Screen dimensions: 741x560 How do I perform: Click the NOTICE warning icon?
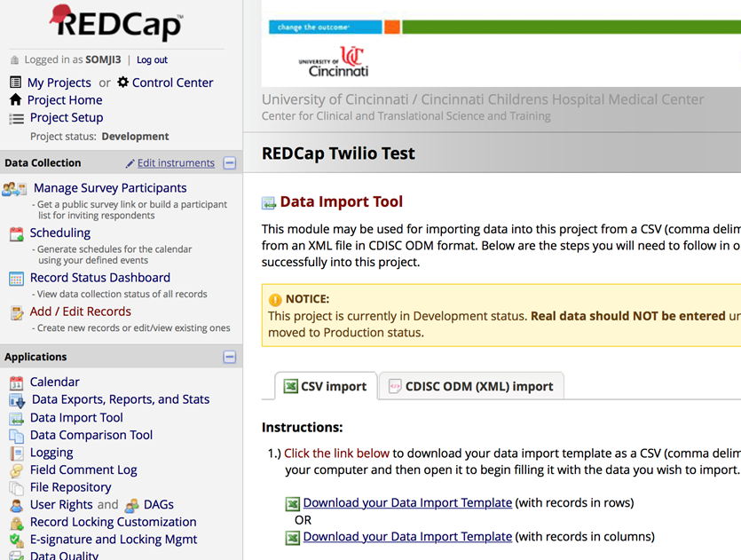(x=275, y=300)
